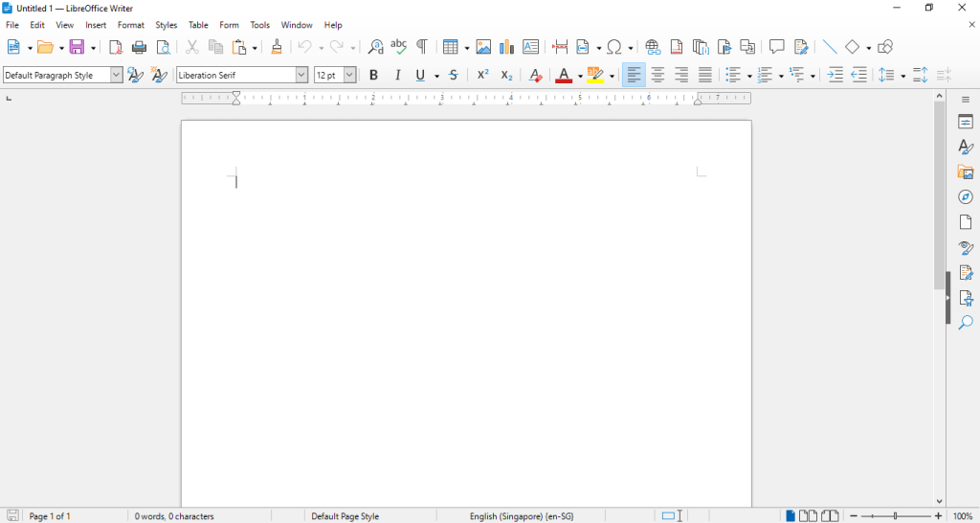Click the Insert Text Box icon
Viewport: 980px width, 523px height.
tap(530, 47)
